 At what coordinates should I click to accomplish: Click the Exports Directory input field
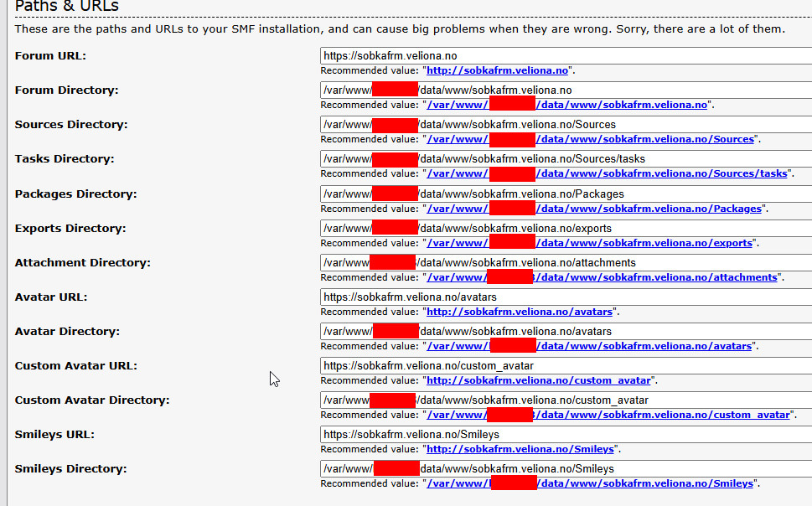566,228
